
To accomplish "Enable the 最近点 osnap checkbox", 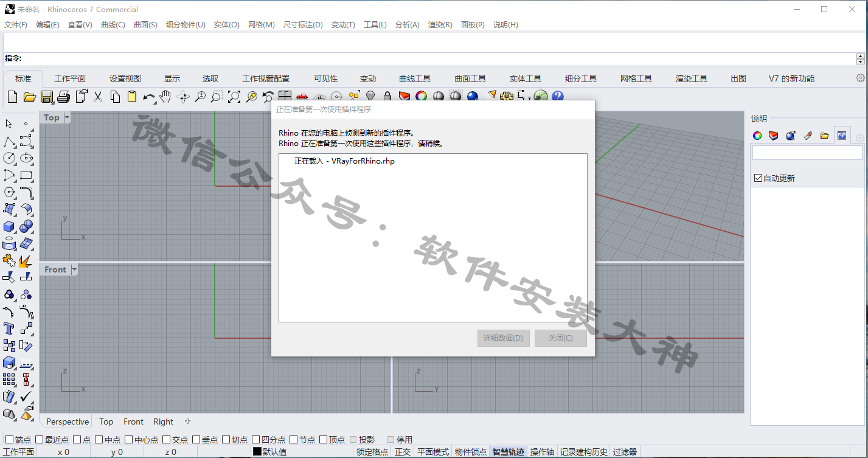I will [x=40, y=439].
